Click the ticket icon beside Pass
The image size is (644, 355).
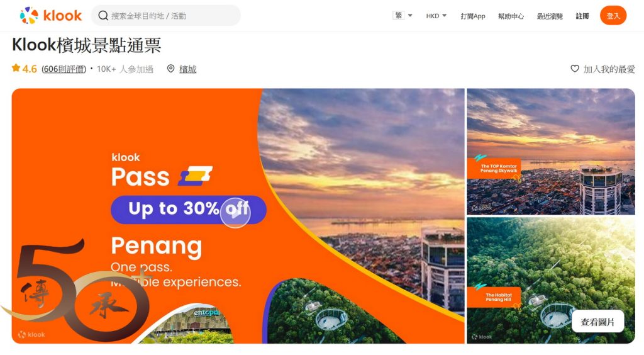pyautogui.click(x=196, y=176)
